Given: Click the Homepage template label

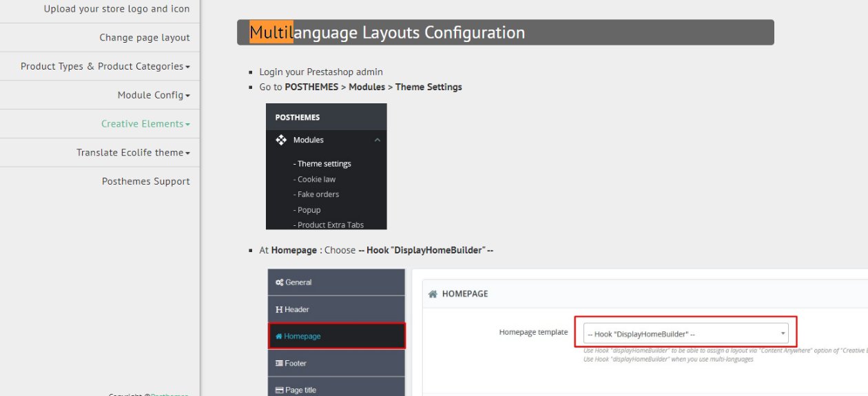Looking at the screenshot, I should pos(533,332).
